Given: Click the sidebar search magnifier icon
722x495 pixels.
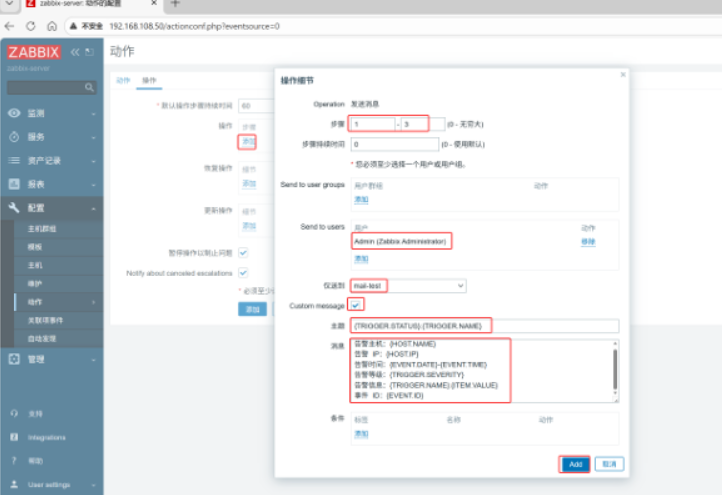Looking at the screenshot, I should coord(89,87).
